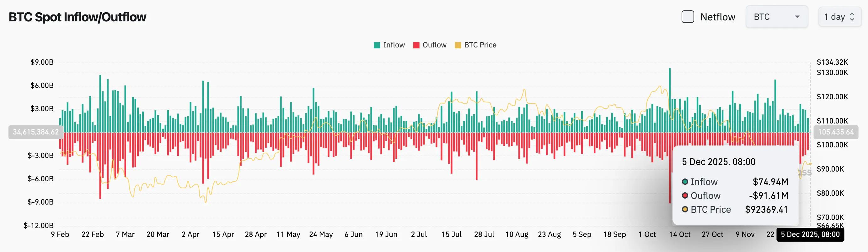This screenshot has height=252, width=868.
Task: Enable the Netflow checkbox
Action: point(687,17)
